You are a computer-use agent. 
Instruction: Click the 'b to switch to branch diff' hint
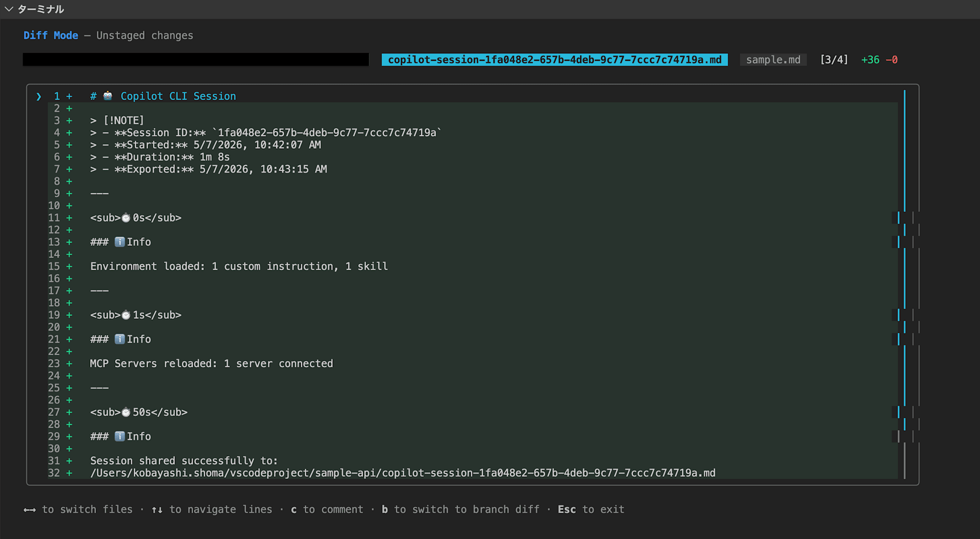[461, 510]
